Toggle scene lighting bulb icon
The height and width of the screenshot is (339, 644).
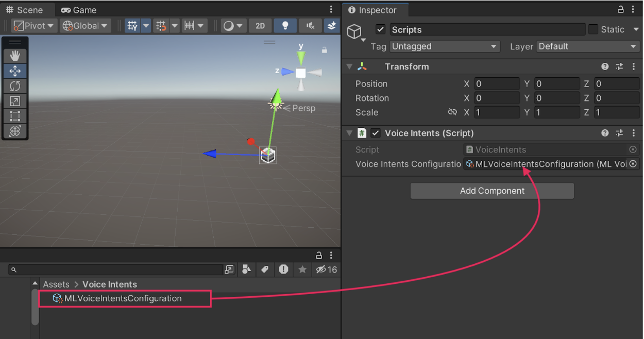pyautogui.click(x=285, y=26)
